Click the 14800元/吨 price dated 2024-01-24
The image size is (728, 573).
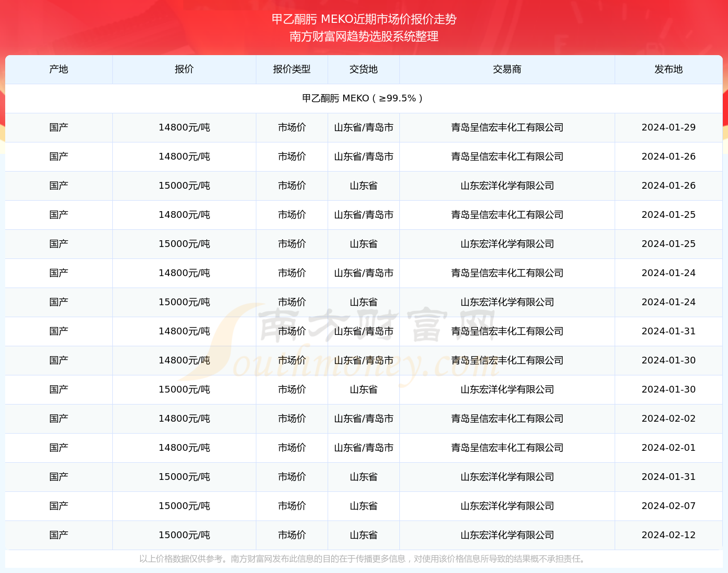coord(184,273)
